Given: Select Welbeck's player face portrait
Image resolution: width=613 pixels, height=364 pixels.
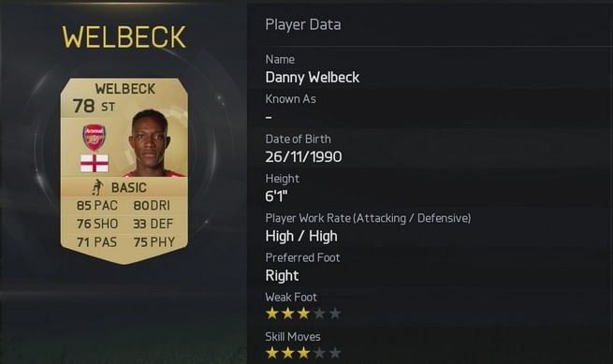Looking at the screenshot, I should point(153,143).
